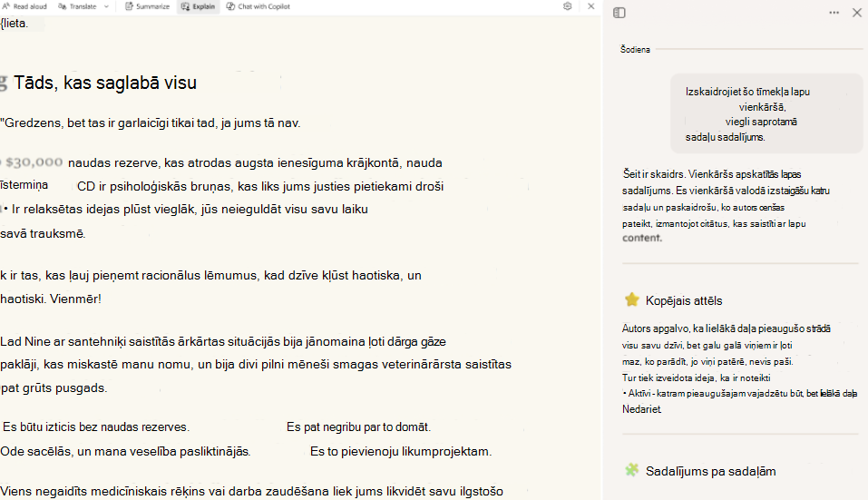The width and height of the screenshot is (868, 500).
Task: Click the star icon beside Kopējais attēls
Action: [x=631, y=300]
